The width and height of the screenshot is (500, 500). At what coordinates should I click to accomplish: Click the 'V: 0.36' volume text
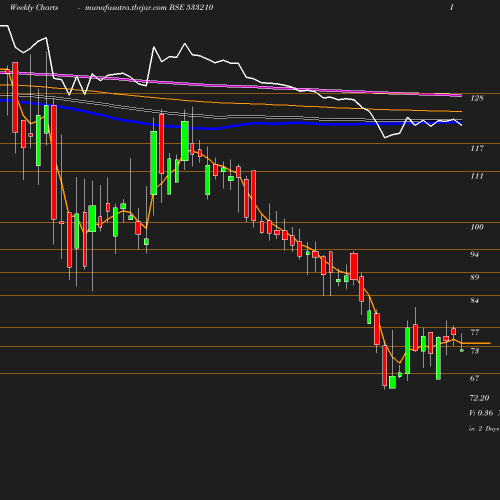click(481, 413)
